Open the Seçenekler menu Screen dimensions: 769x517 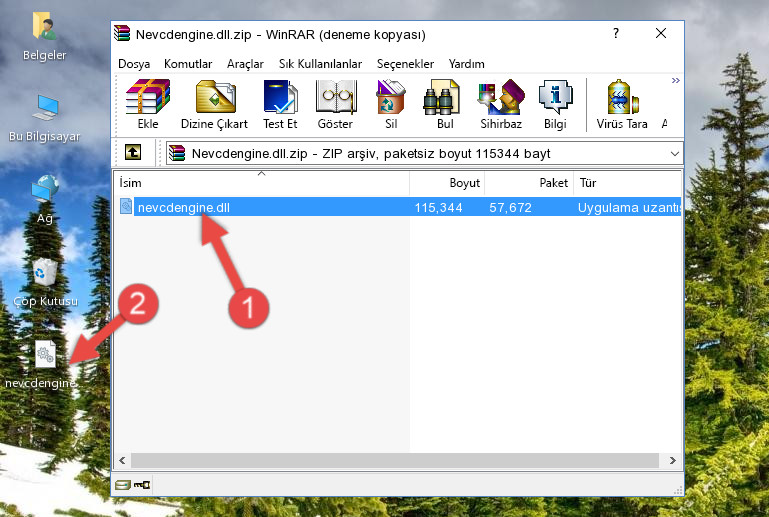click(x=405, y=64)
